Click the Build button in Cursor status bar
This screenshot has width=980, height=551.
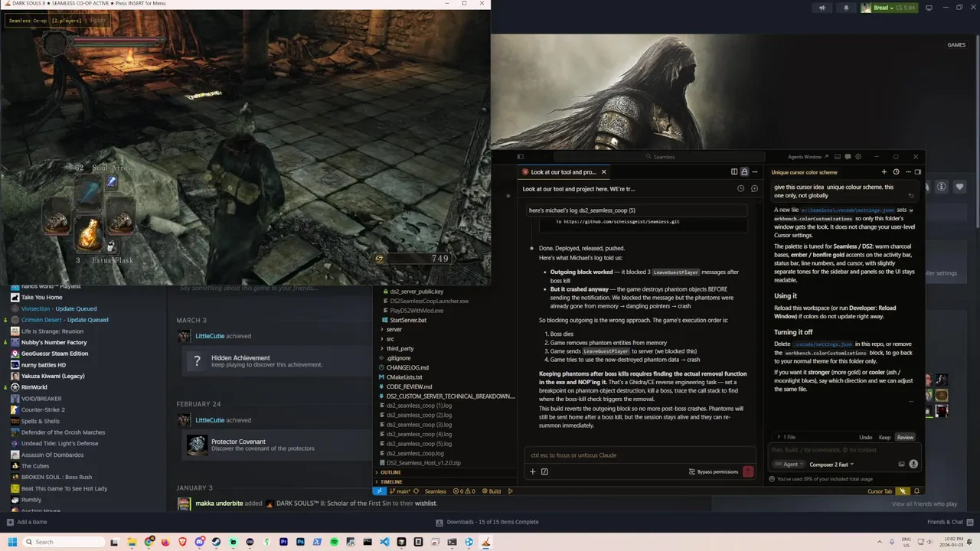point(492,491)
